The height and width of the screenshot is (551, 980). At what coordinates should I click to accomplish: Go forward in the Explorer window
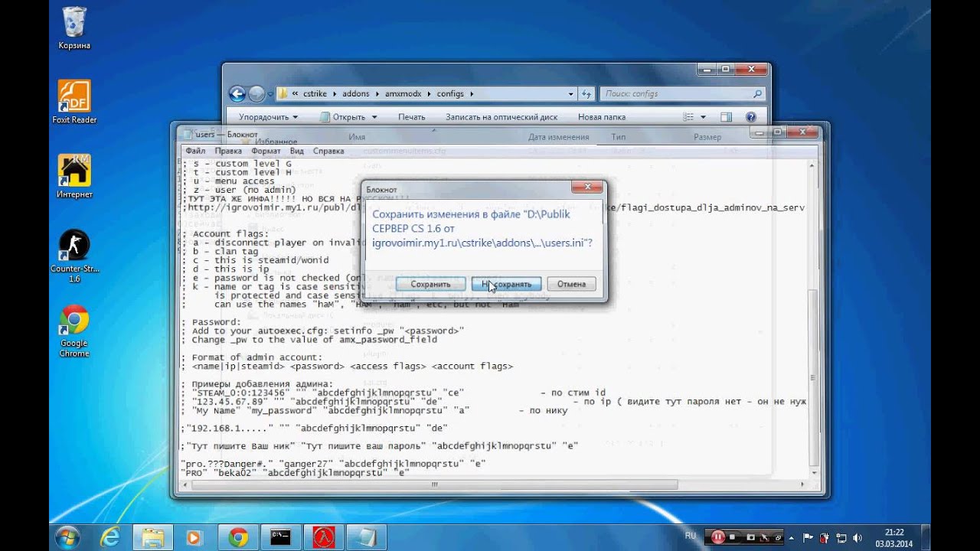tap(256, 94)
